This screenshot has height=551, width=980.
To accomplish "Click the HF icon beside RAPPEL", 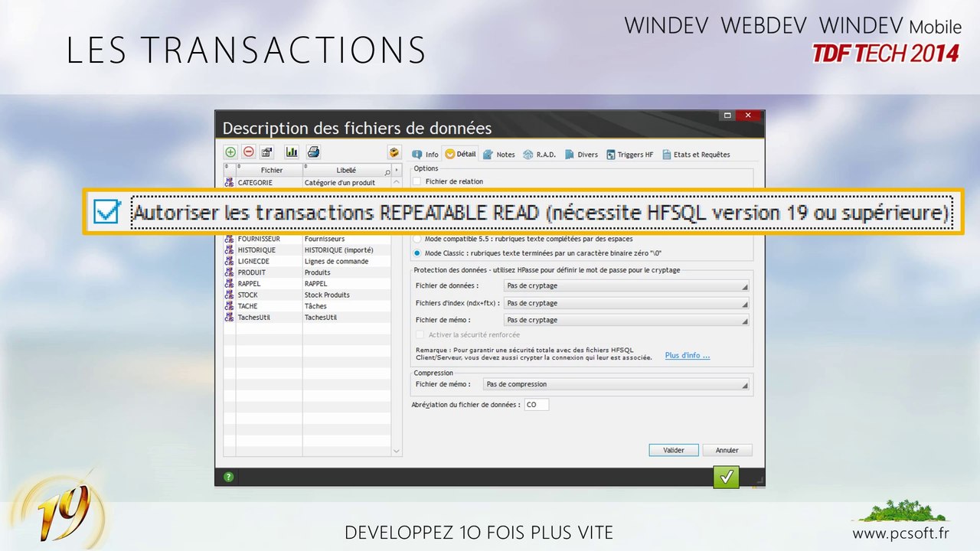I will [x=230, y=284].
